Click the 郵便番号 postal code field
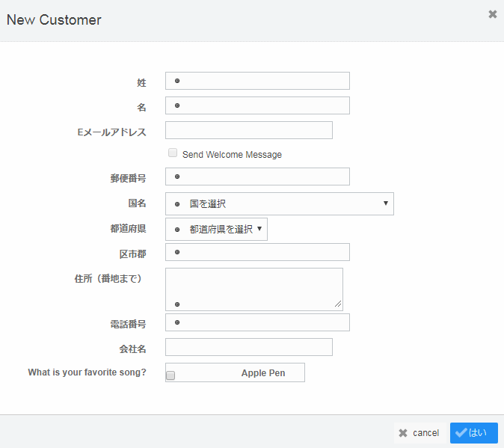This screenshot has width=504, height=448. pyautogui.click(x=257, y=177)
